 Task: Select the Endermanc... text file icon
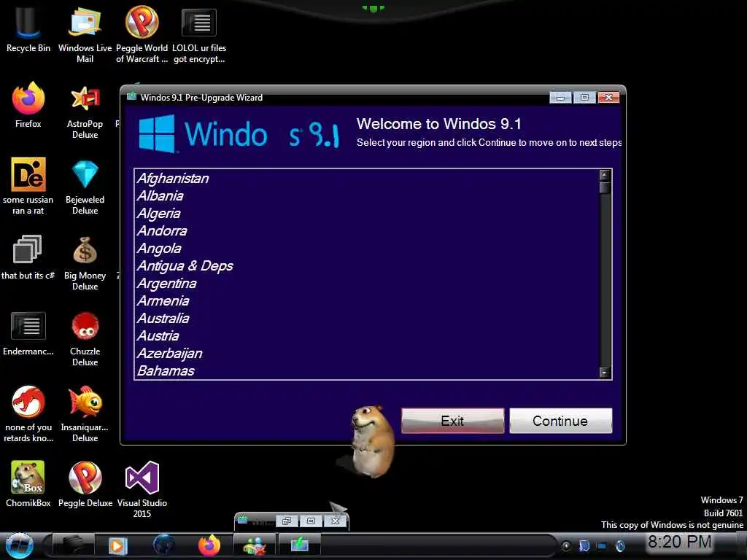point(28,333)
